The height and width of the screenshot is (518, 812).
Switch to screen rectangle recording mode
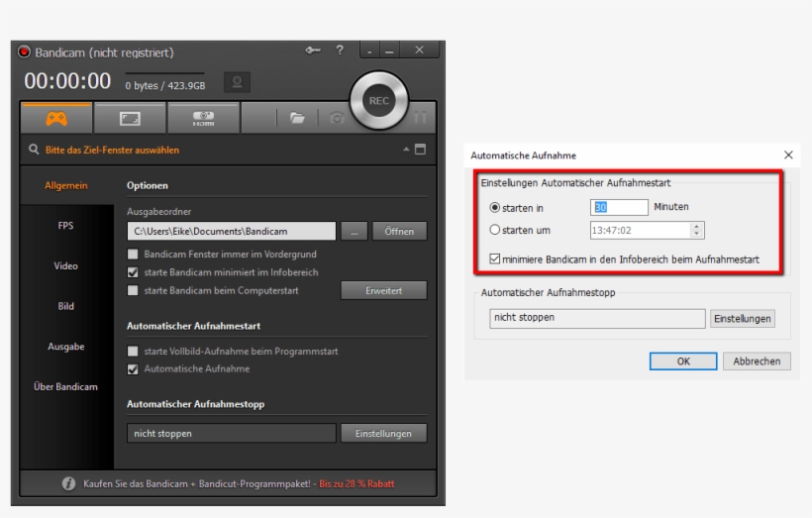pyautogui.click(x=131, y=118)
